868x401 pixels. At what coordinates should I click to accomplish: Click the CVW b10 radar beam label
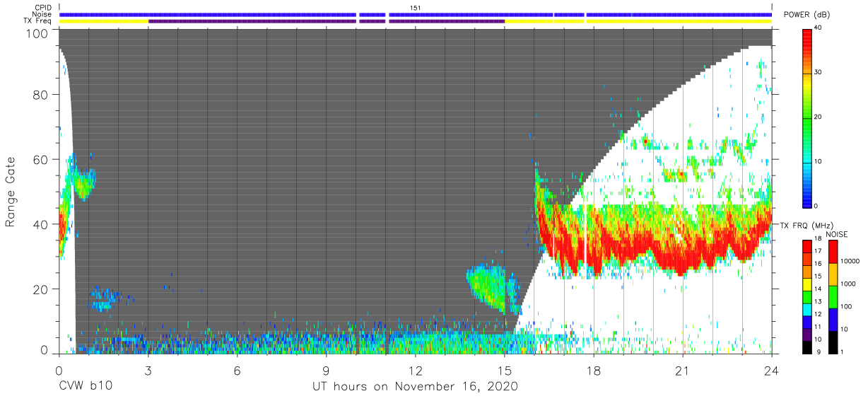click(x=85, y=387)
